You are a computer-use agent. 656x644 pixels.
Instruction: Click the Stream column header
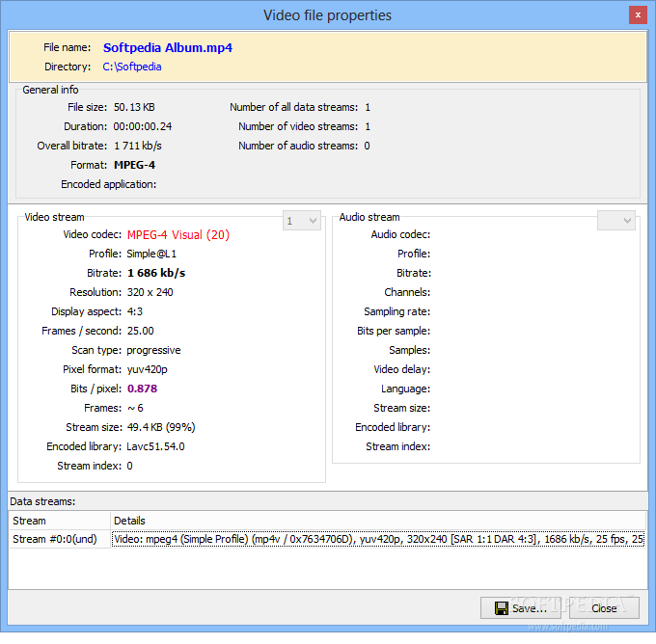pyautogui.click(x=60, y=521)
